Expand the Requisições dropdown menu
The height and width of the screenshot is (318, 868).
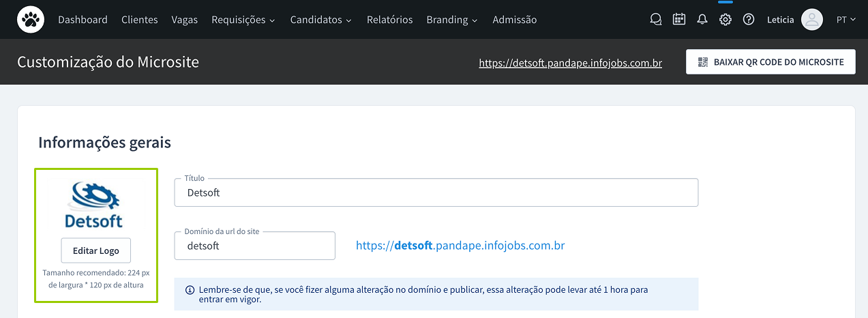[x=243, y=20]
